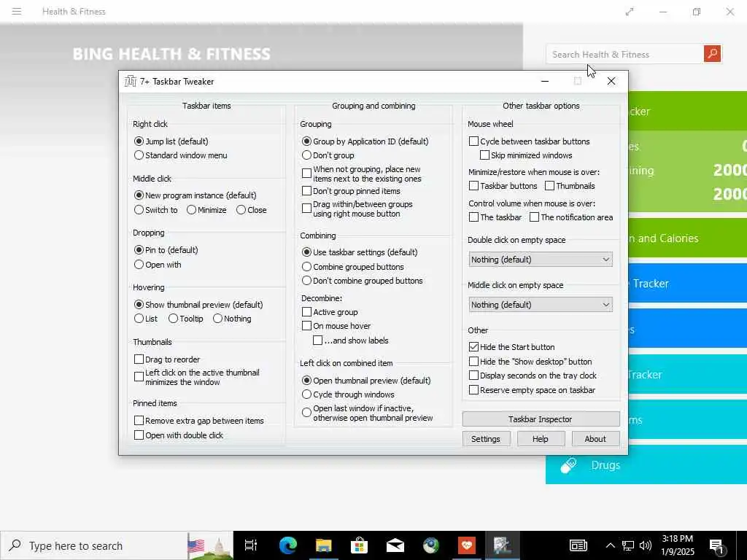
Task: Switch to Health & Fitness taskbar icon
Action: click(x=466, y=545)
